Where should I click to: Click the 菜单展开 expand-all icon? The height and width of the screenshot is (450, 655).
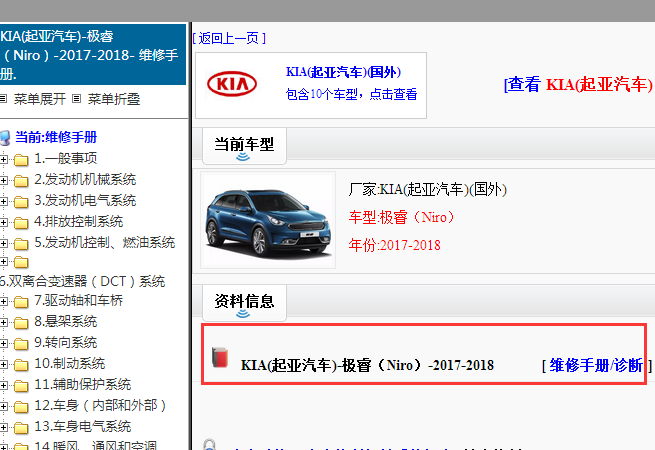pyautogui.click(x=3, y=99)
